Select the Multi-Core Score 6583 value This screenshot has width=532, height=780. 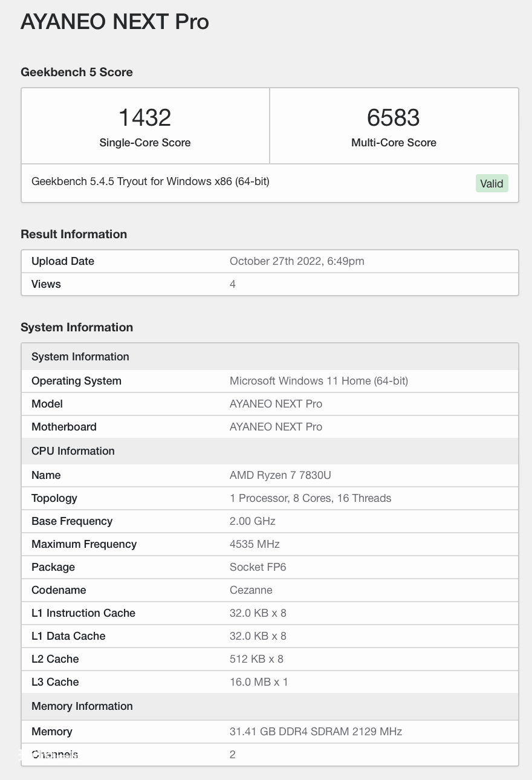(x=394, y=117)
